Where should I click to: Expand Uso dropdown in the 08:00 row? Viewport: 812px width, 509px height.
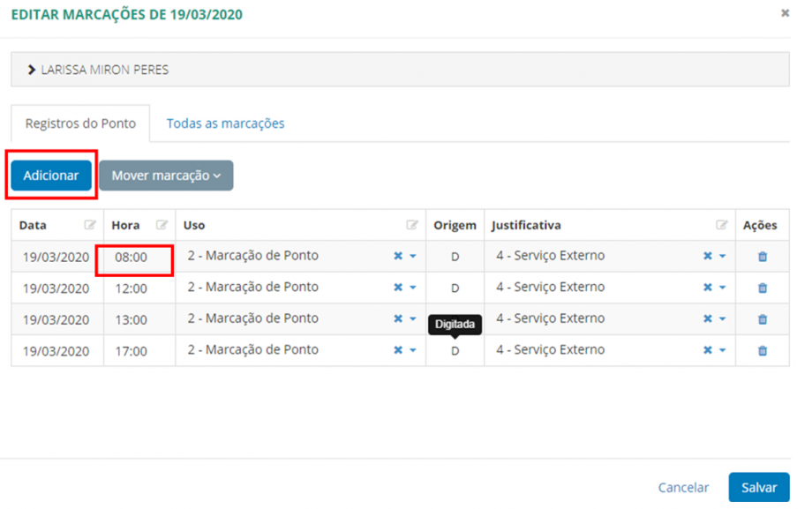(x=413, y=257)
